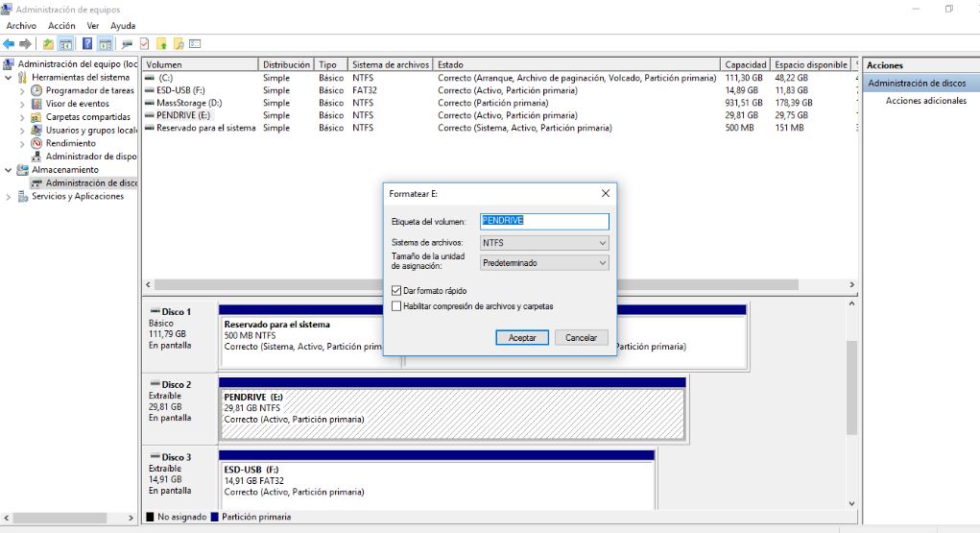This screenshot has height=533, width=980.
Task: Open the Tamaño de la unidad de asignación dropdown
Action: coord(544,262)
